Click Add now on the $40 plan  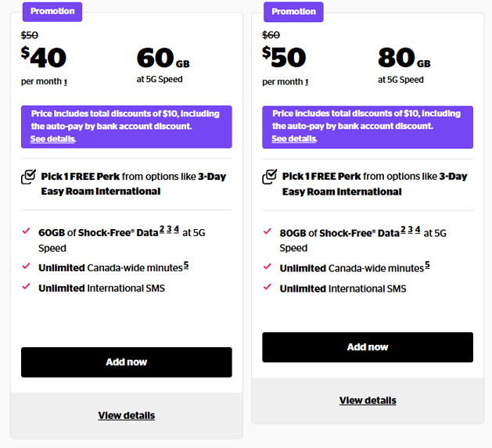pyautogui.click(x=126, y=362)
